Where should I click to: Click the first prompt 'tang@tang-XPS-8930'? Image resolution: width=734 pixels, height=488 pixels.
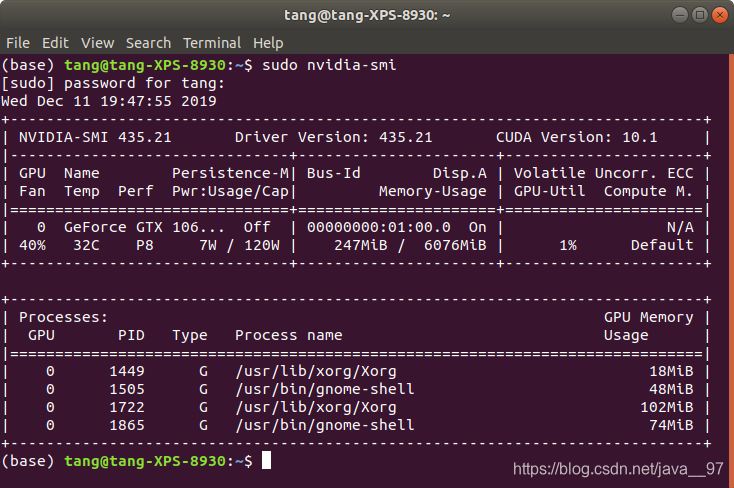click(x=145, y=65)
